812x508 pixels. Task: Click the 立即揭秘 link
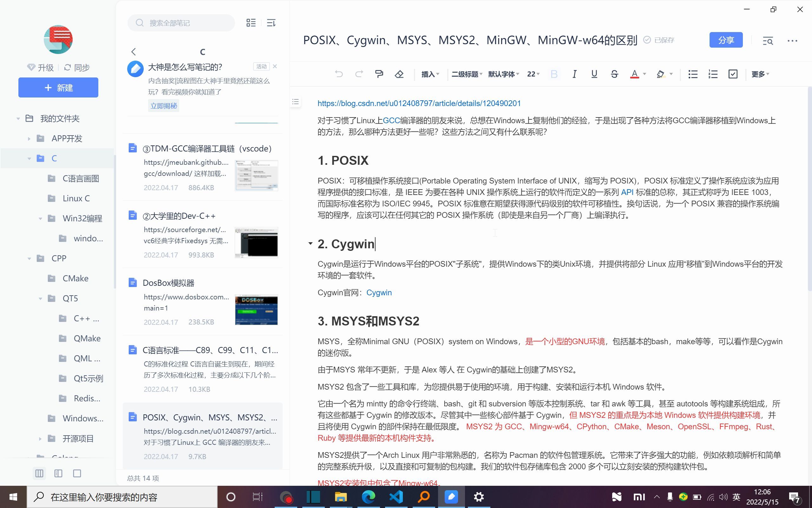click(163, 106)
